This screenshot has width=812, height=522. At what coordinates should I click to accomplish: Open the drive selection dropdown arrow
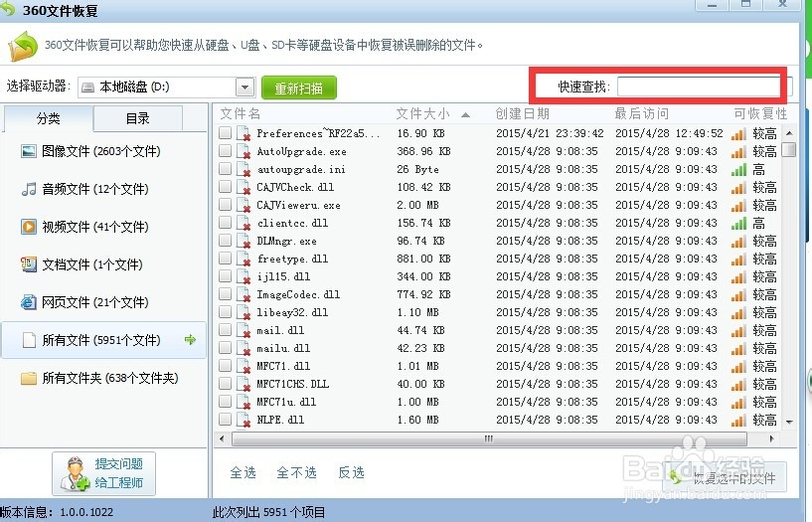coord(244,87)
